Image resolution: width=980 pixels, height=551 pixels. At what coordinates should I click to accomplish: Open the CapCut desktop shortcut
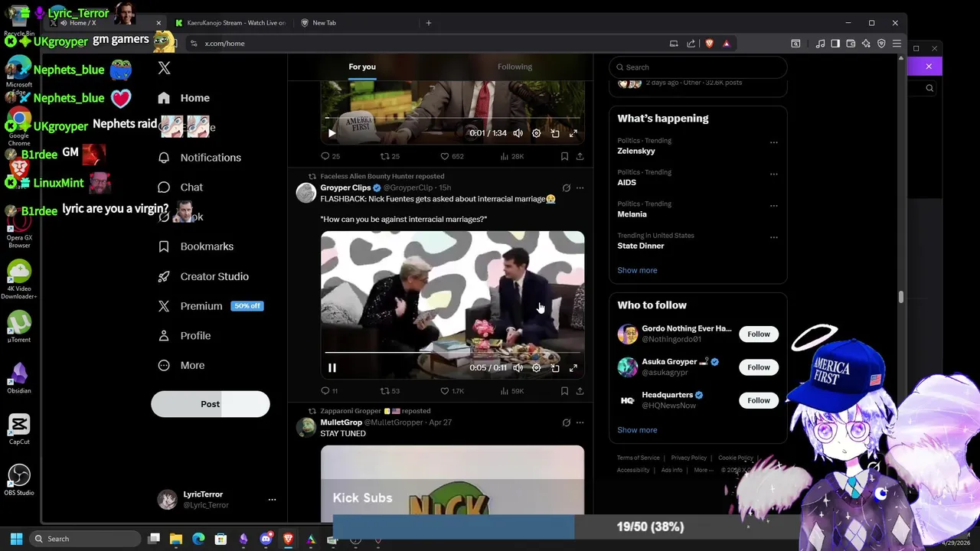19,429
